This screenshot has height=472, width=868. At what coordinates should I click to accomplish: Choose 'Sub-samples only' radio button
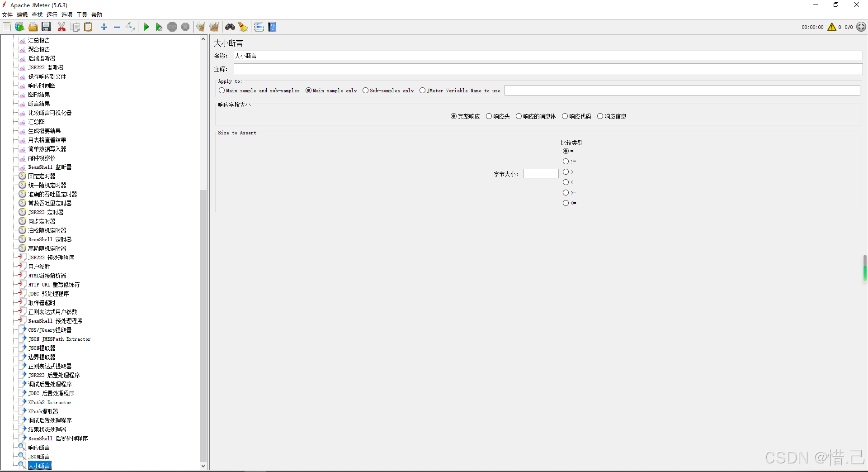click(388, 91)
